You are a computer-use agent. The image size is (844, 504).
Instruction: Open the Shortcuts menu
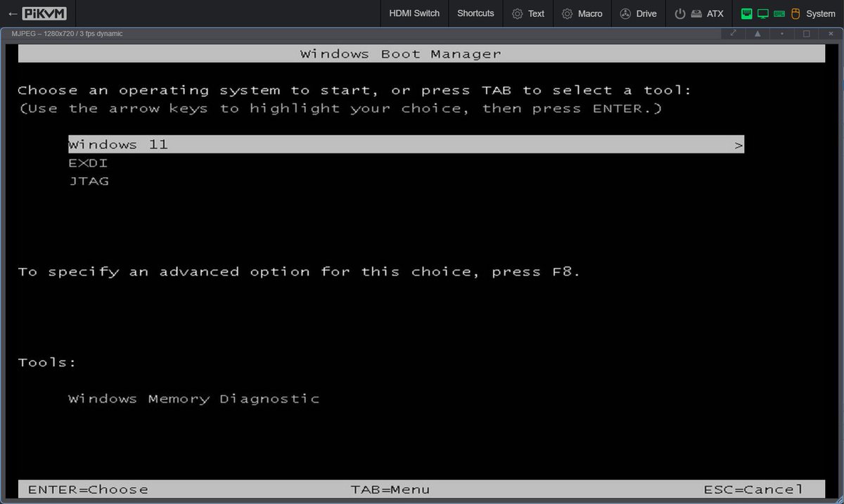(x=475, y=13)
